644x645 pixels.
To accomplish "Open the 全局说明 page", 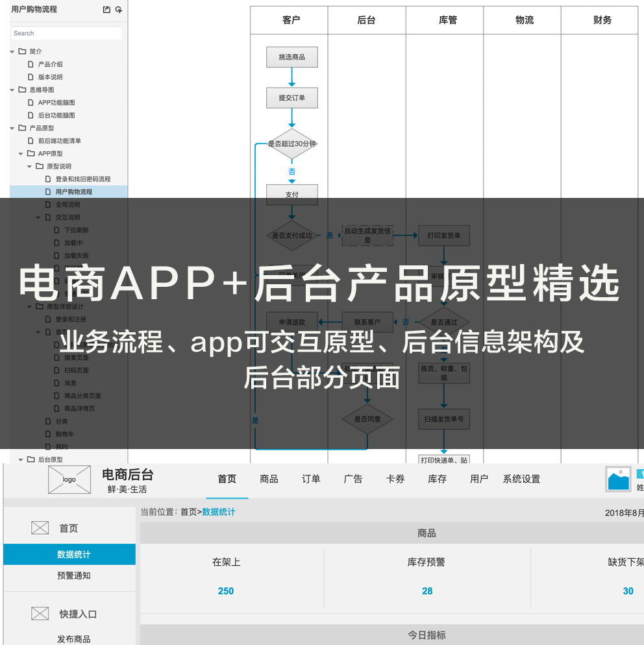I will pos(68,204).
